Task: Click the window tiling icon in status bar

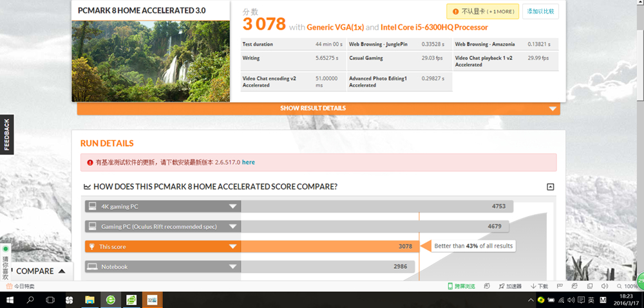Action: [x=589, y=286]
